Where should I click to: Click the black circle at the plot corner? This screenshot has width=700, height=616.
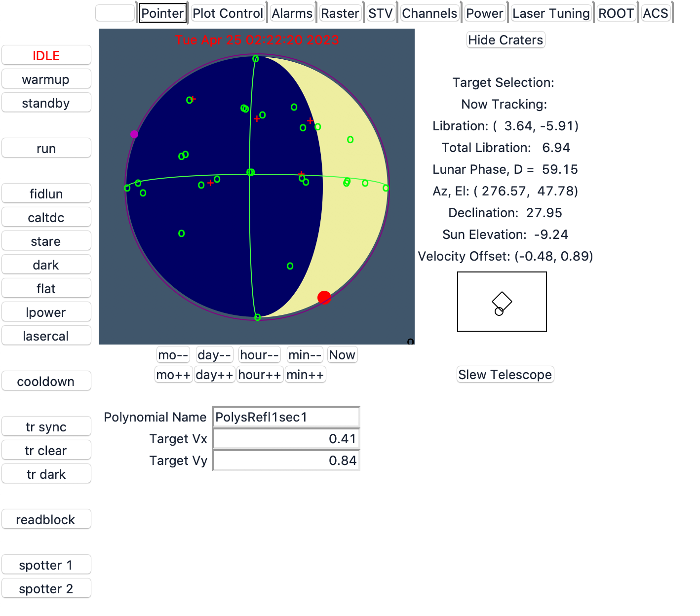[x=410, y=342]
